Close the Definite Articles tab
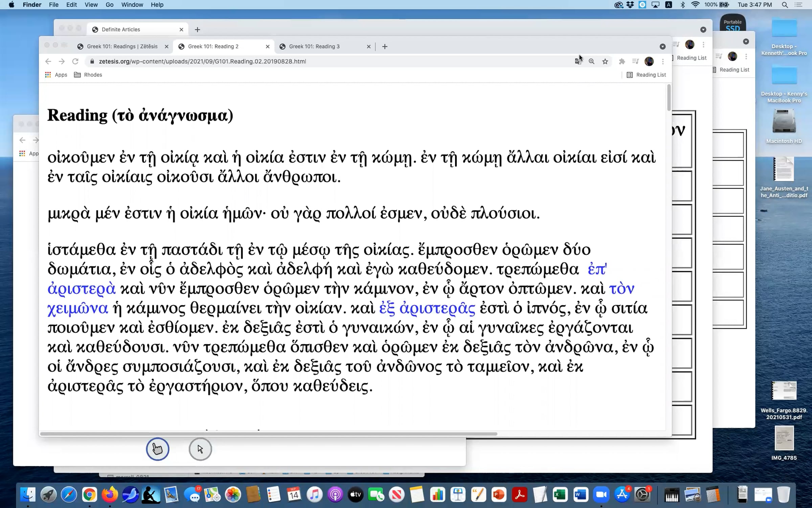The height and width of the screenshot is (508, 812). [181, 29]
